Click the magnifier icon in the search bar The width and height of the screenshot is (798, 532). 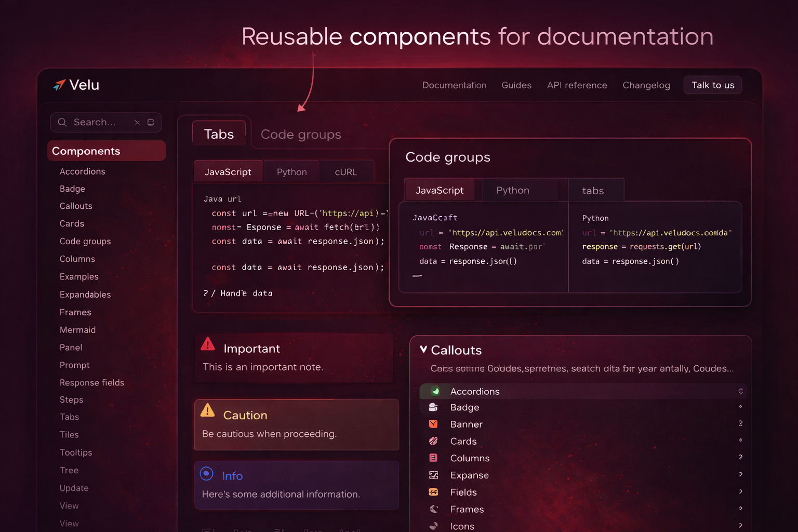pyautogui.click(x=62, y=122)
